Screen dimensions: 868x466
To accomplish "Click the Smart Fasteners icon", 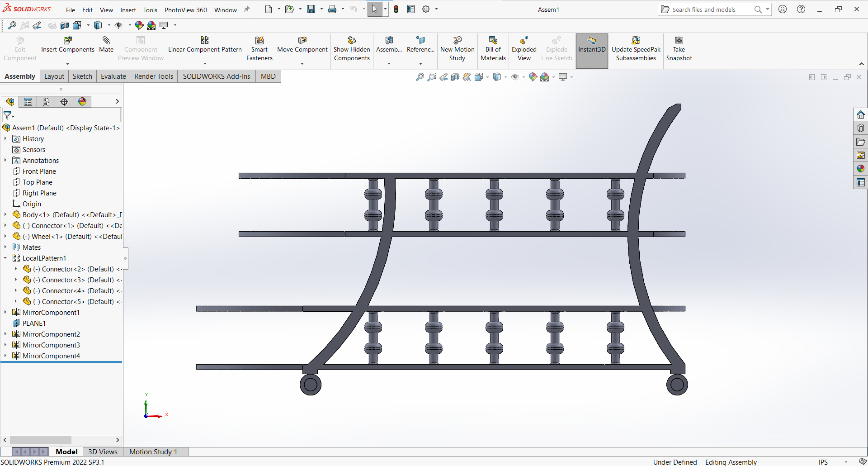I will (x=259, y=41).
